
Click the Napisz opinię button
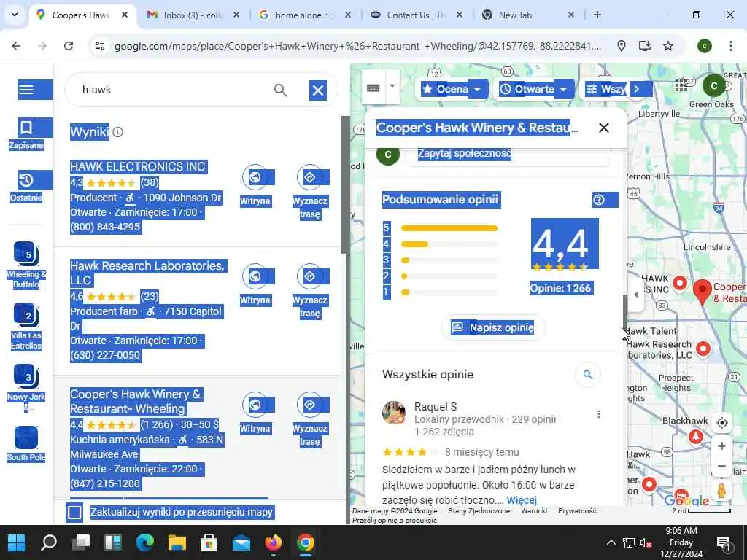point(493,327)
